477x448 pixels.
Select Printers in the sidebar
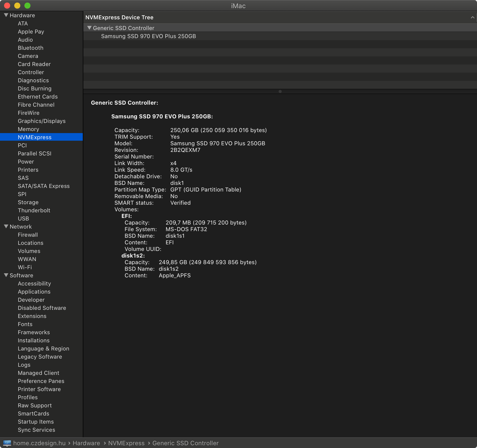pyautogui.click(x=28, y=170)
